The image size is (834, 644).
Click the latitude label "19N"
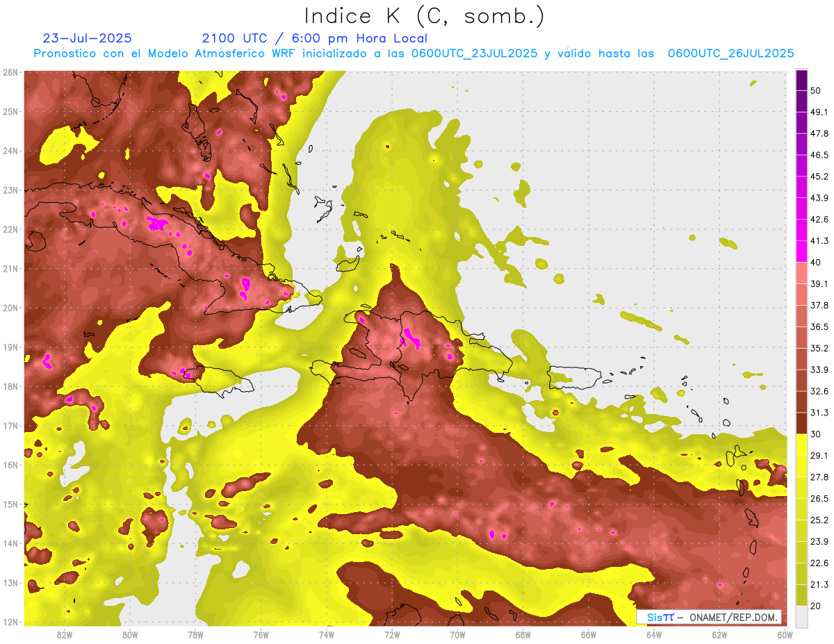coord(10,347)
